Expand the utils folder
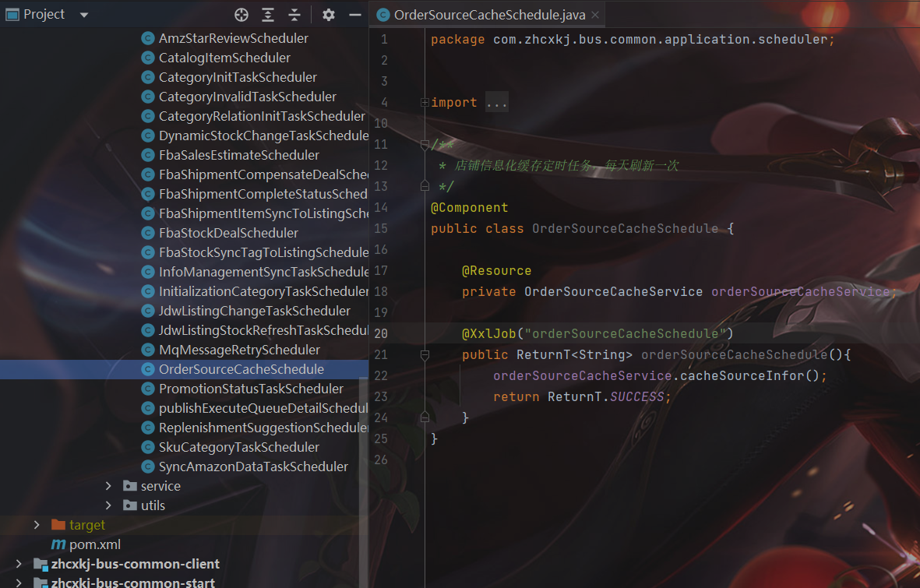 pos(108,505)
